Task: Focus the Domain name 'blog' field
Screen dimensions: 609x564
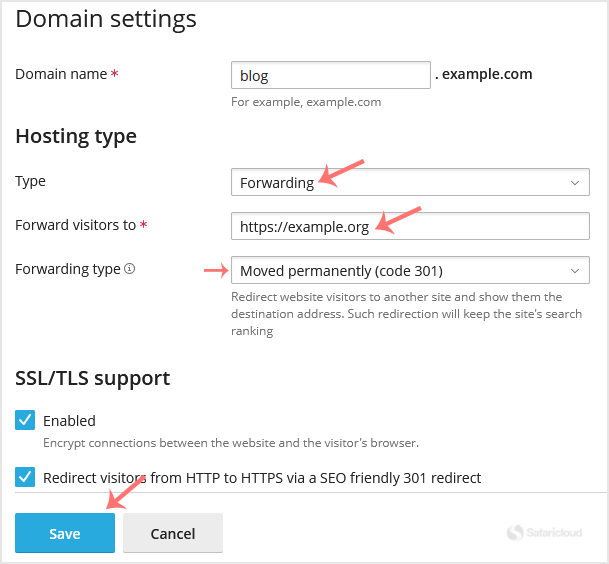Action: [x=330, y=75]
